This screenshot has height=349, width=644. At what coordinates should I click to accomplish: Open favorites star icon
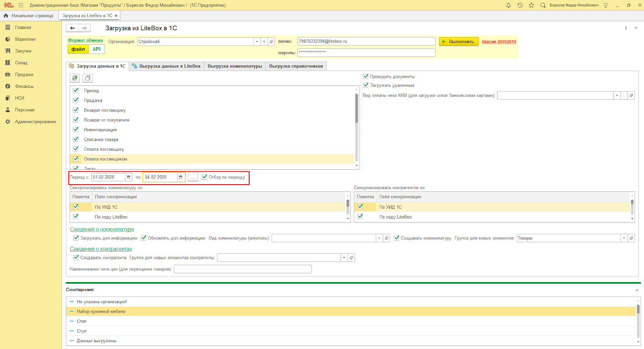click(x=531, y=5)
